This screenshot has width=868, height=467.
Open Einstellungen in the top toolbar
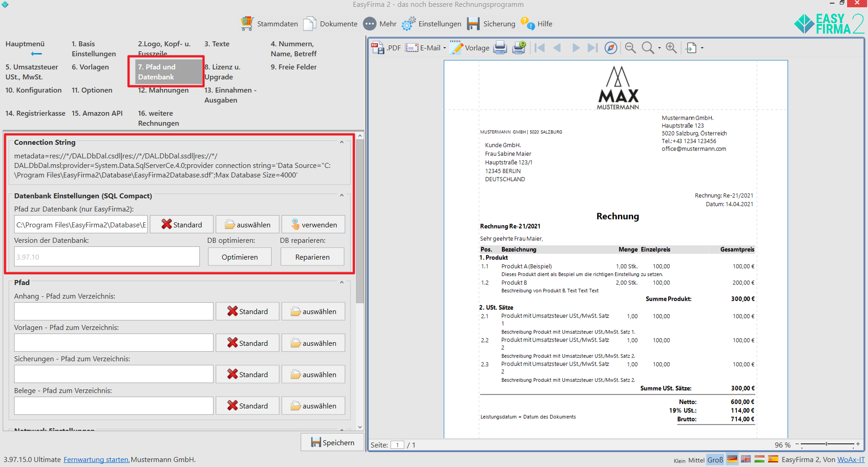pos(432,24)
